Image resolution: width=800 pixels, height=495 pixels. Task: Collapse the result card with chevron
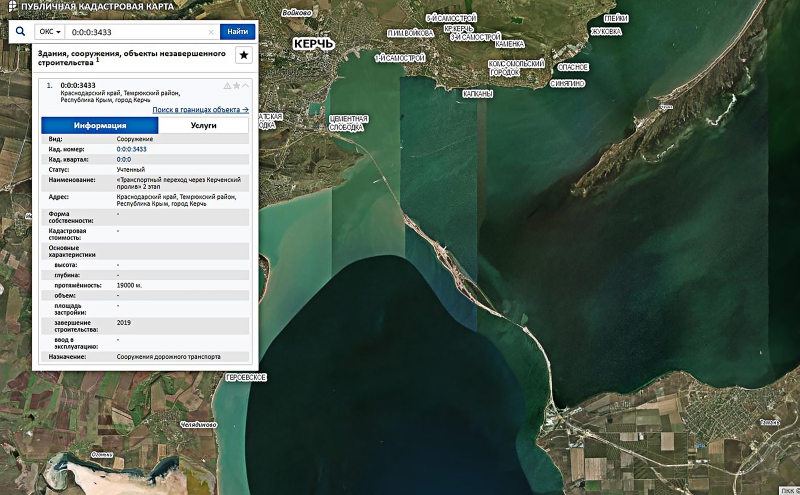[244, 86]
